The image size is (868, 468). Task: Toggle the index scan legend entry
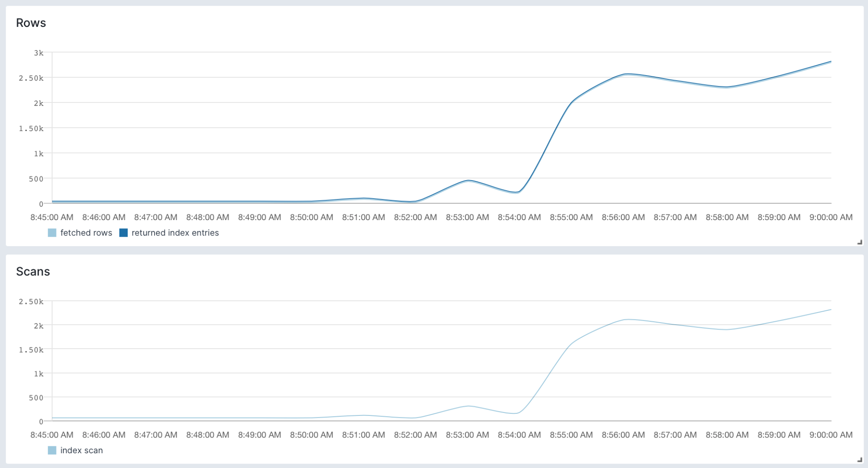[x=76, y=450]
